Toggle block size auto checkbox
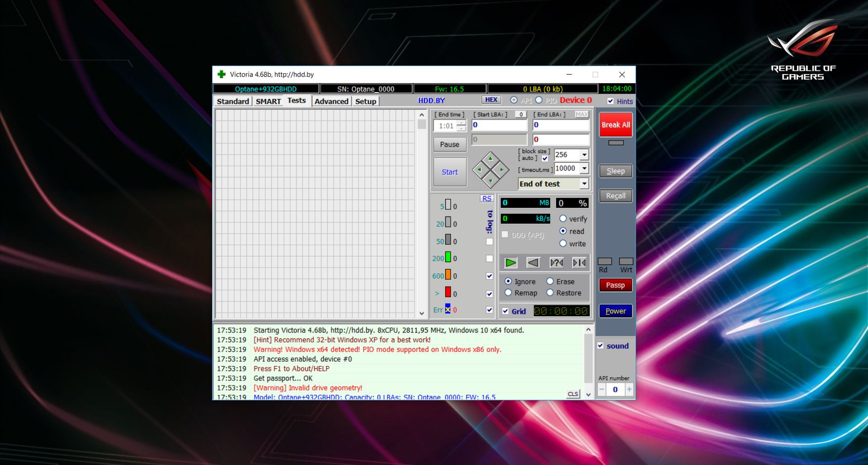868x465 pixels. pos(545,158)
